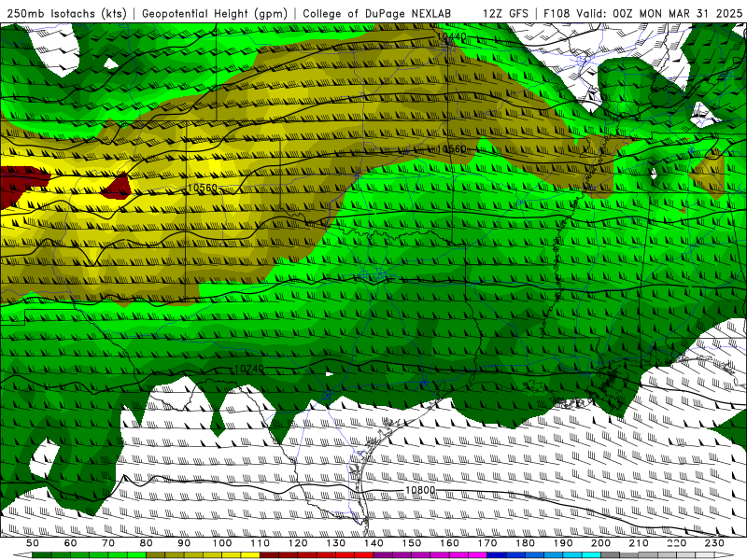Select the 10740 height contour label
The image size is (747, 560).
[x=248, y=369]
